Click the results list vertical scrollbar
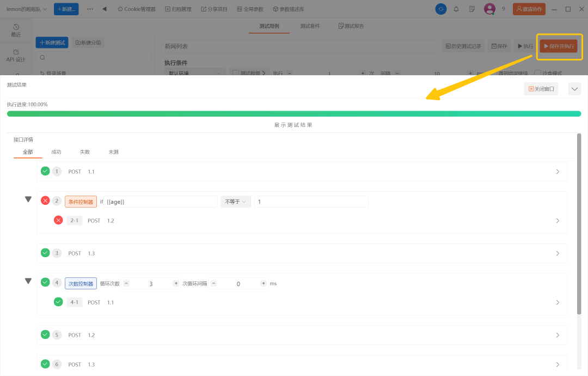This screenshot has width=588, height=376. [579, 223]
